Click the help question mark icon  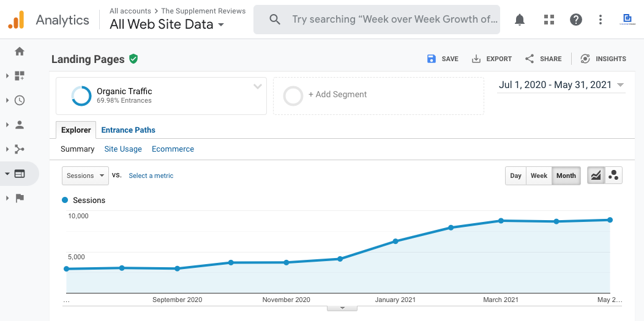pos(576,20)
